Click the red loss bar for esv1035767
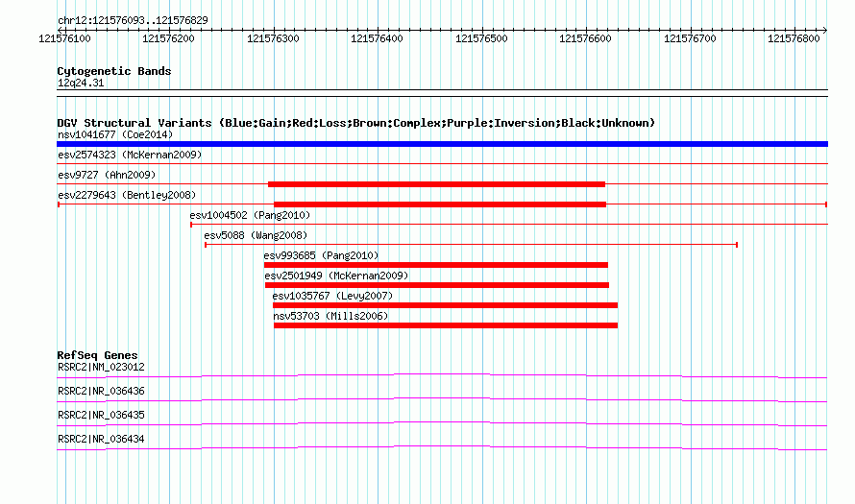 [445, 305]
